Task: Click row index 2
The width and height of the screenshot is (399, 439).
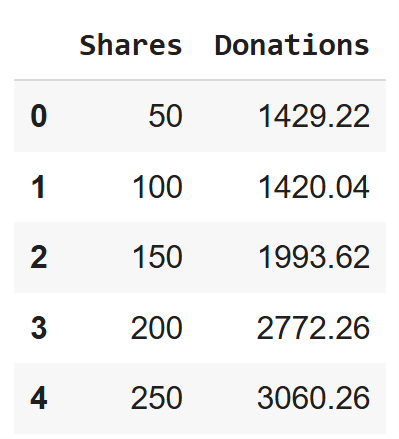Action: (39, 257)
